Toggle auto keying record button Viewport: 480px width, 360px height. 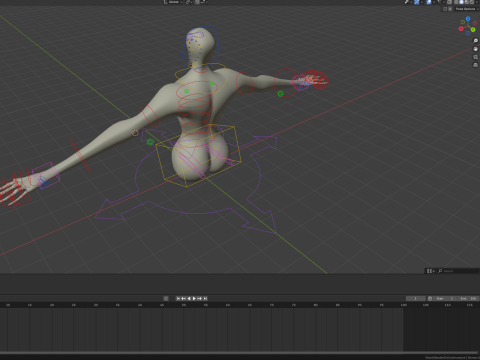click(166, 298)
